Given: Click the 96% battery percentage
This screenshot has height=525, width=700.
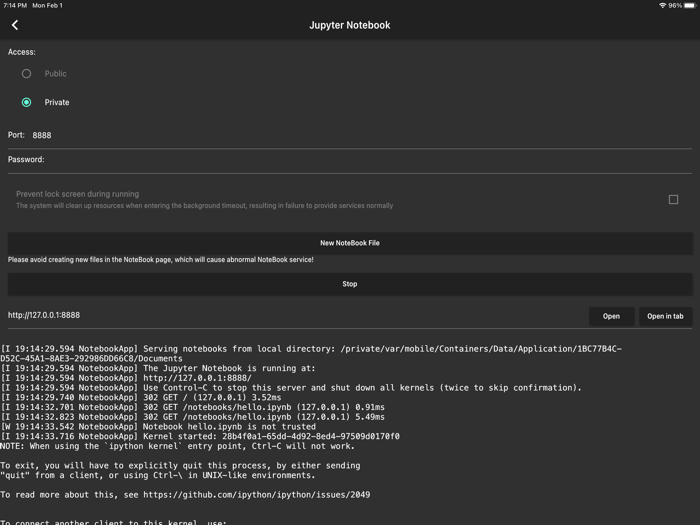Looking at the screenshot, I should [x=675, y=5].
